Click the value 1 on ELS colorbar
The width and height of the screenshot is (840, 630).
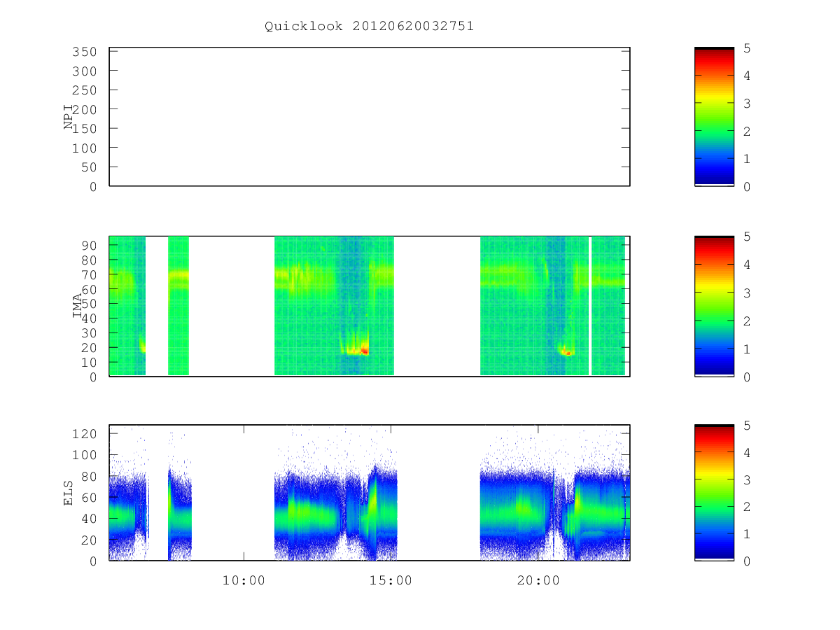coord(748,534)
